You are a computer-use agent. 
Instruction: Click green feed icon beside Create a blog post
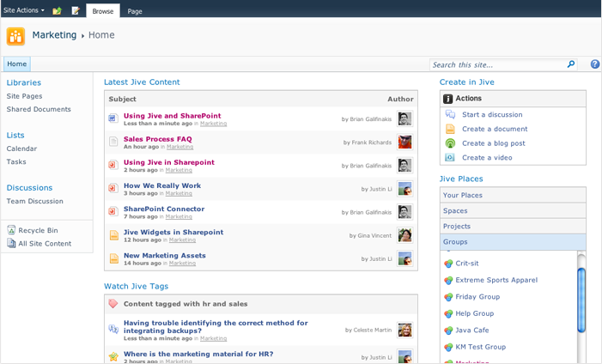pos(450,143)
